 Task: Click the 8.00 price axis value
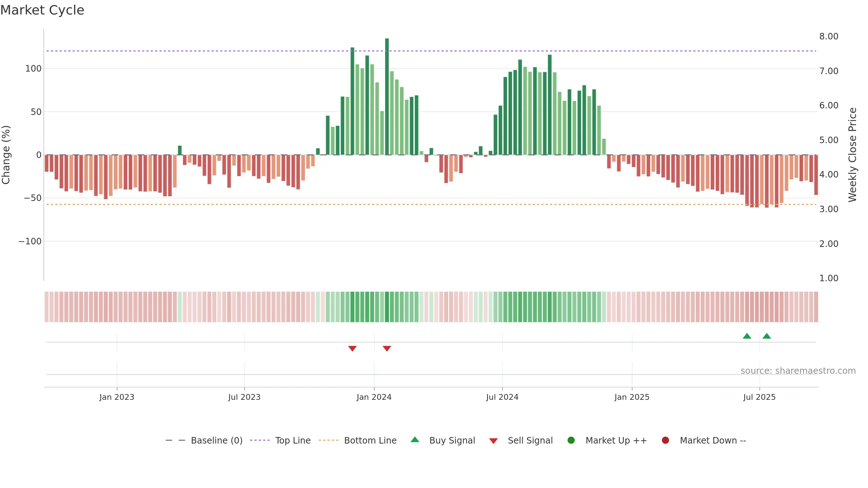coord(829,37)
